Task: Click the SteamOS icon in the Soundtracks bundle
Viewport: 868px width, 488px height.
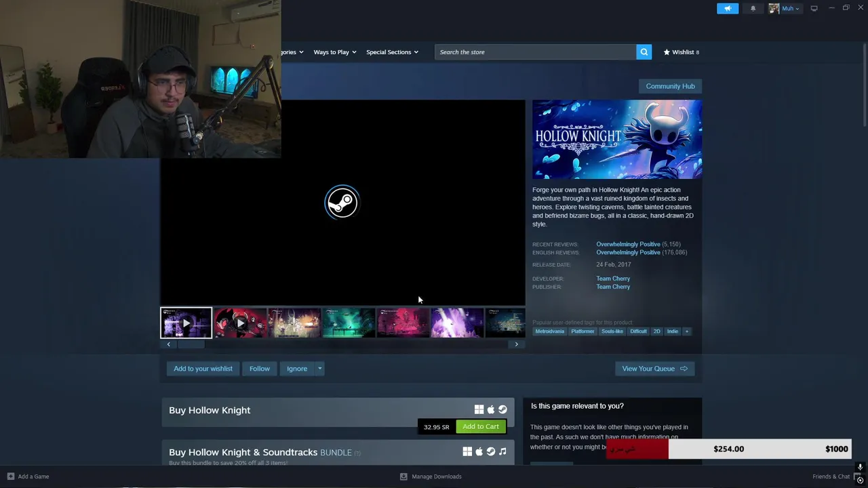Action: [491, 451]
